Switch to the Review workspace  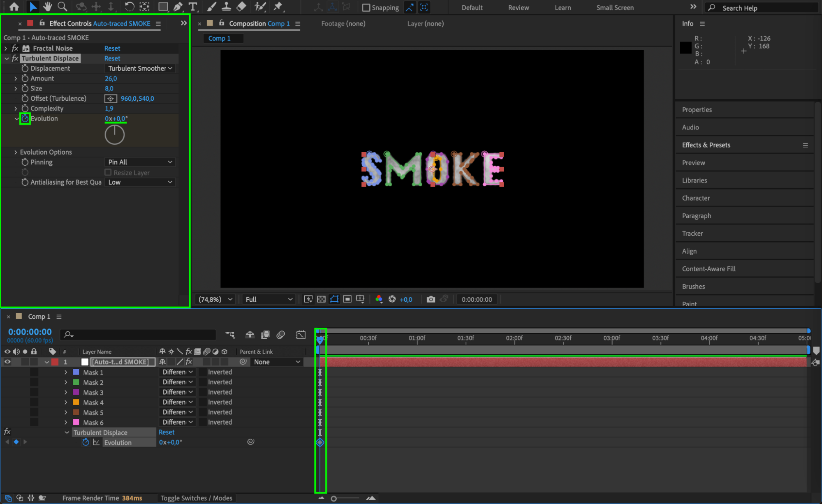(518, 7)
